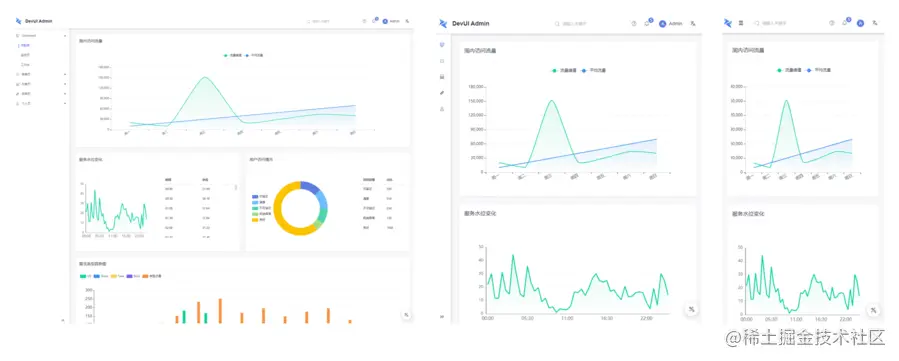Open the help icon in the right narrow screenshot
The height and width of the screenshot is (361, 899).
pos(831,23)
